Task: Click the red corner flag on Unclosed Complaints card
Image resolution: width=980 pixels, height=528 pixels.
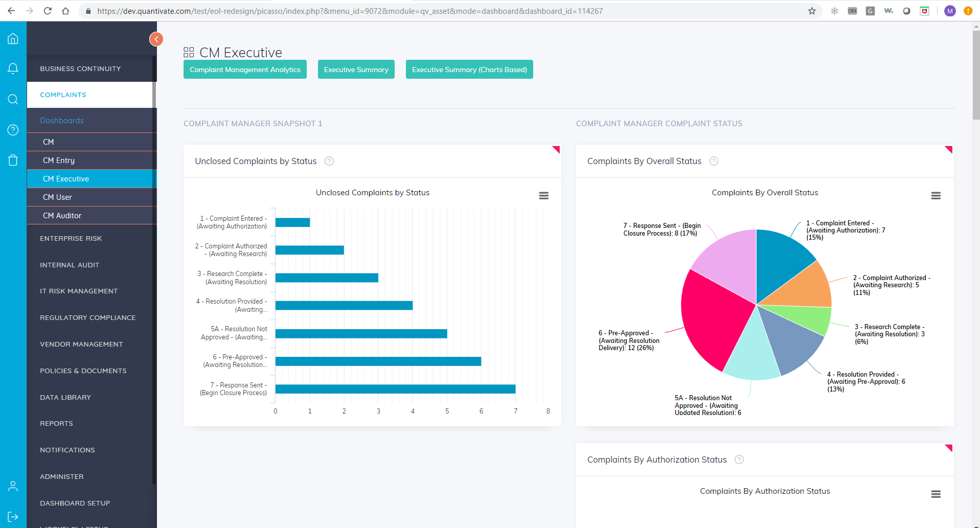Action: pyautogui.click(x=557, y=149)
